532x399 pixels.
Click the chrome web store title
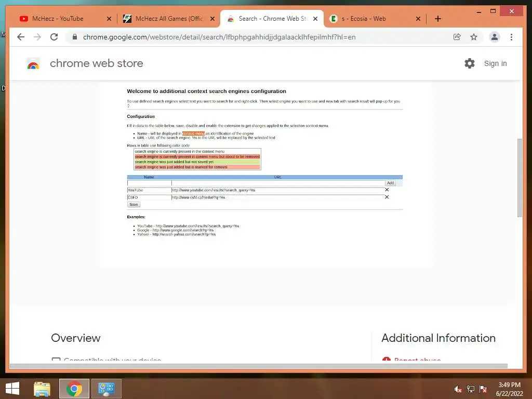[96, 63]
